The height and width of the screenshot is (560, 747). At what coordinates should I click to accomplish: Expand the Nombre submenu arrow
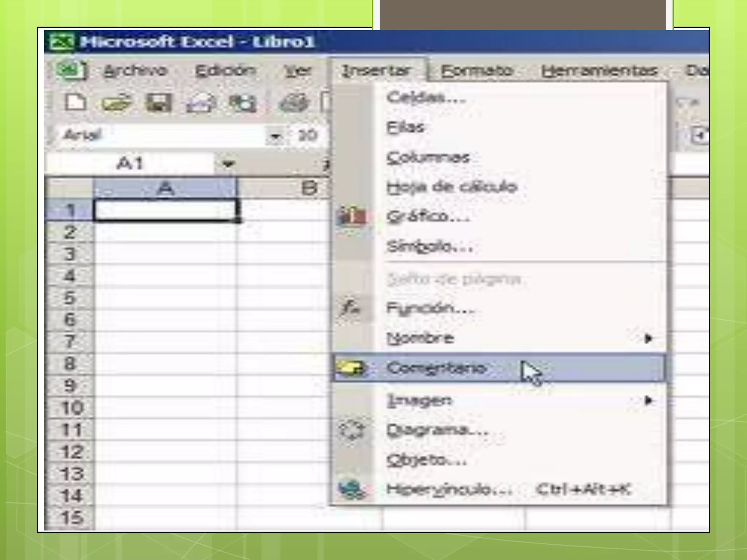click(648, 339)
